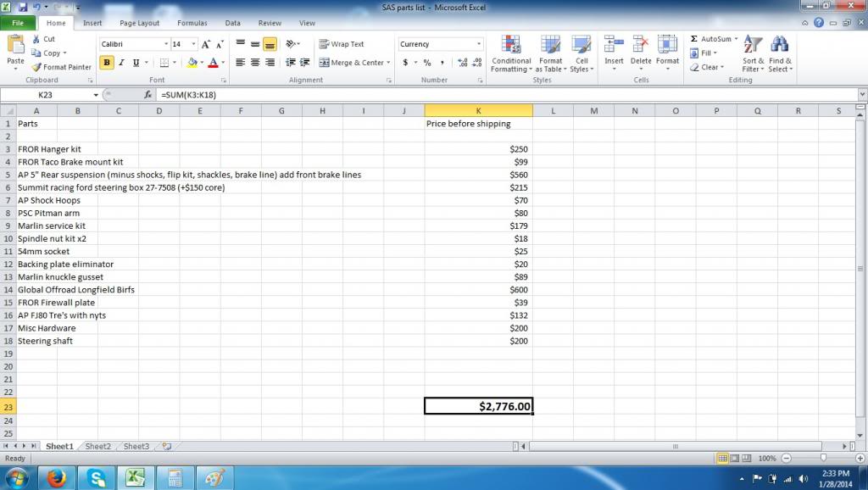Click Decrease Decimal icon
The height and width of the screenshot is (490, 868).
click(x=478, y=63)
